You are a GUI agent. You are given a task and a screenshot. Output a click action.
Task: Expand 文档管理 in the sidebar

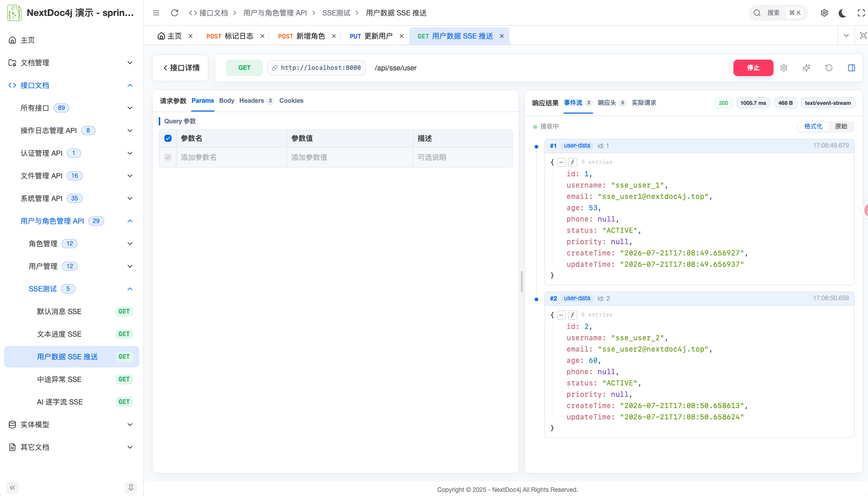click(71, 63)
